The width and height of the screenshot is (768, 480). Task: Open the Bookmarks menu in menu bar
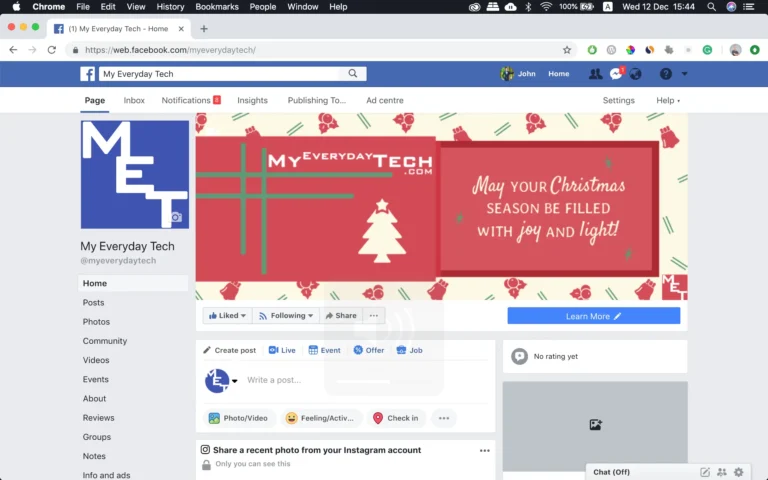(216, 7)
